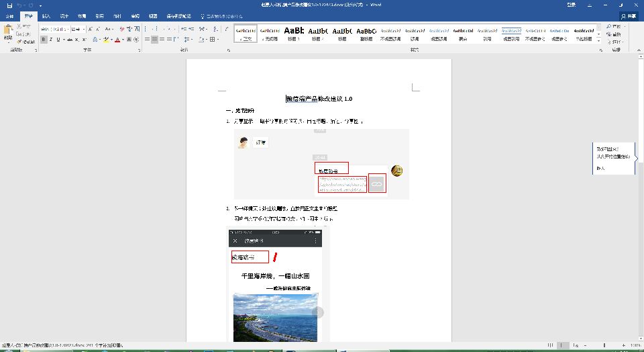Open the Insert ribbon tab
Screen dimensions: 644x352
pyautogui.click(x=46, y=15)
